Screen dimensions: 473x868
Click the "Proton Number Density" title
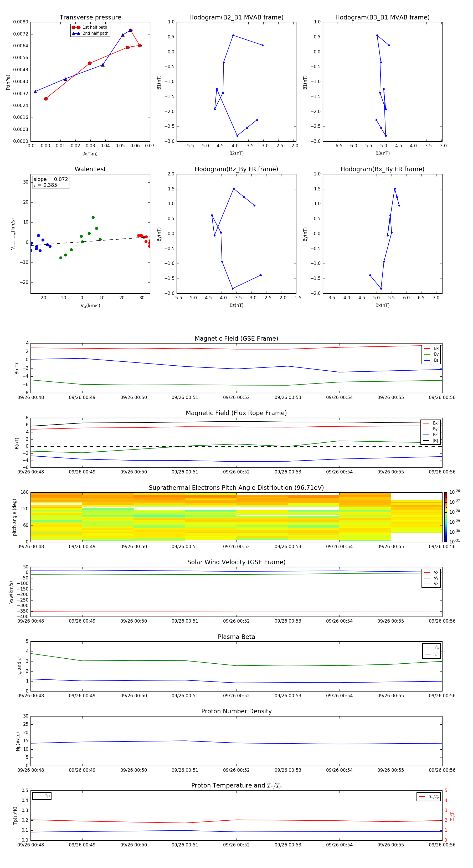[236, 711]
